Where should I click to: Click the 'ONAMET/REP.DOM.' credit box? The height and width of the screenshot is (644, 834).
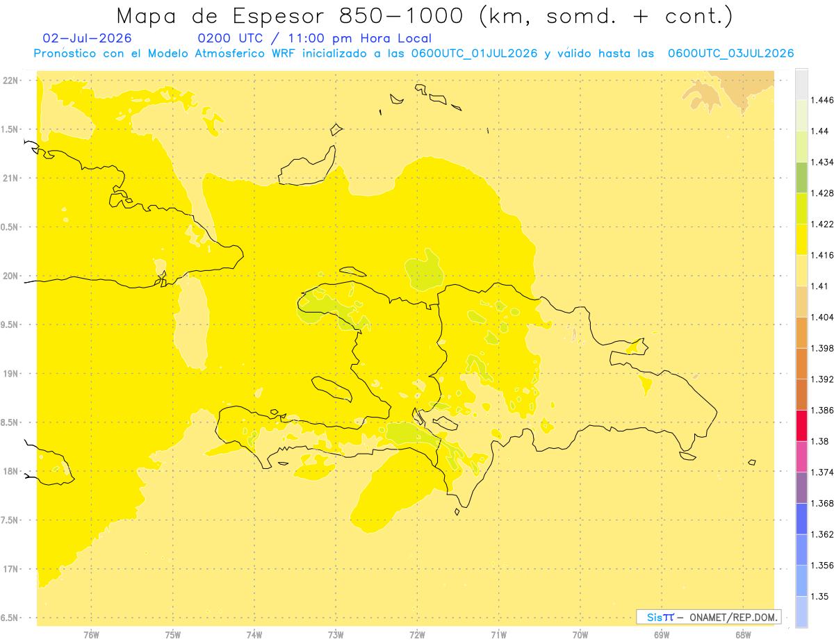709,617
